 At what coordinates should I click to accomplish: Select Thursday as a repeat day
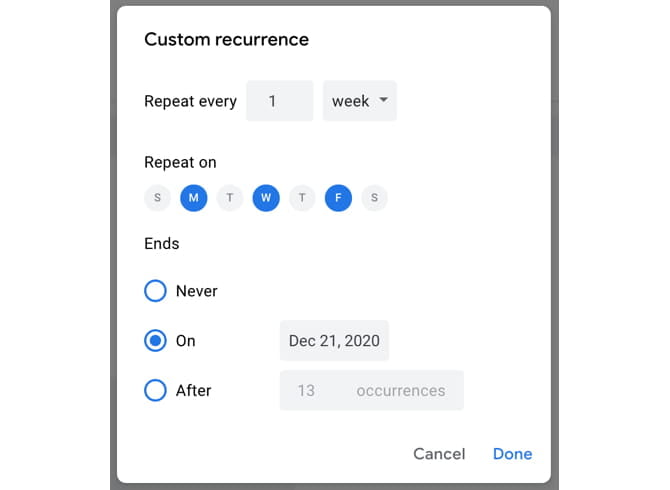pos(302,198)
